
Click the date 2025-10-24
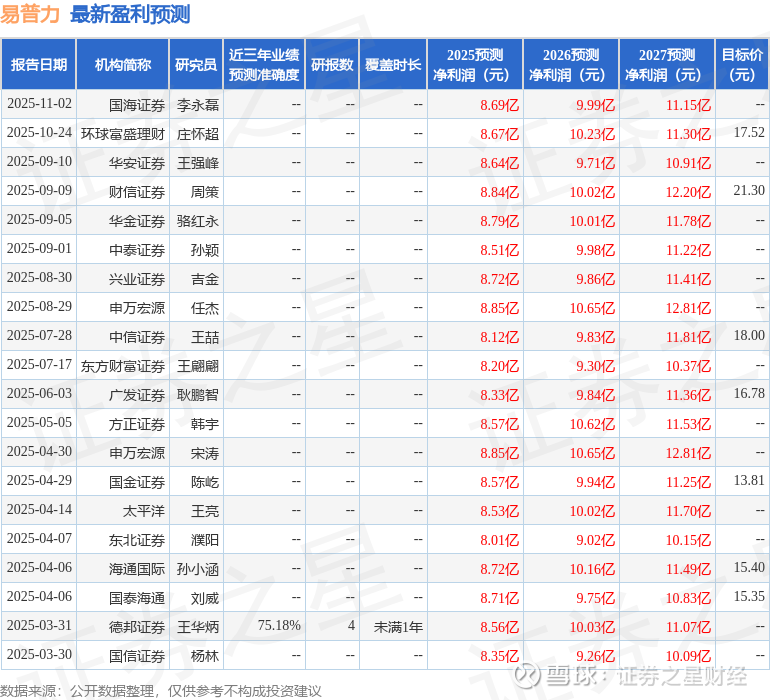point(39,133)
